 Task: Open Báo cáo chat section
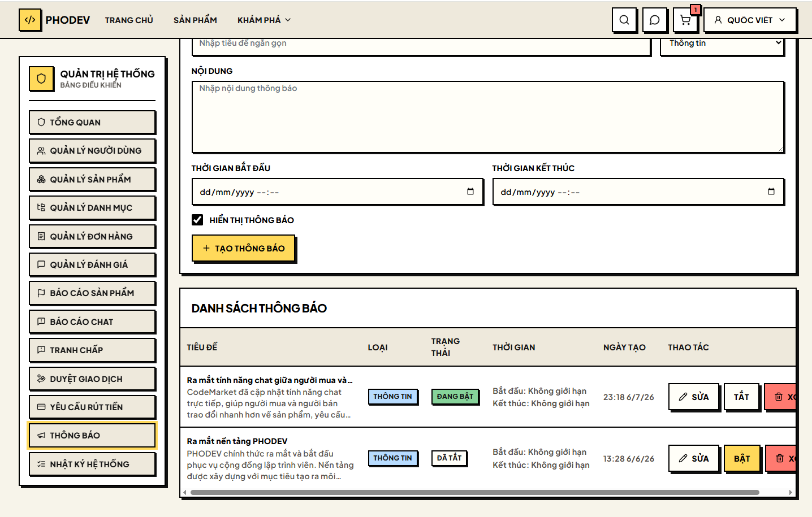pos(92,322)
